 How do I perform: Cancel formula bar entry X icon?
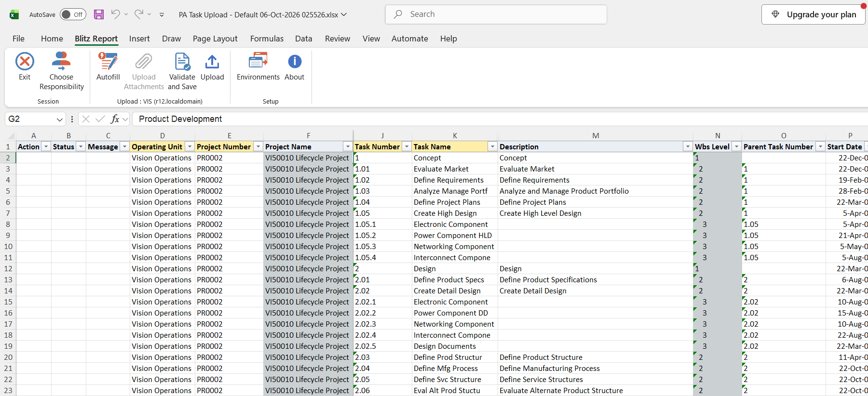86,119
